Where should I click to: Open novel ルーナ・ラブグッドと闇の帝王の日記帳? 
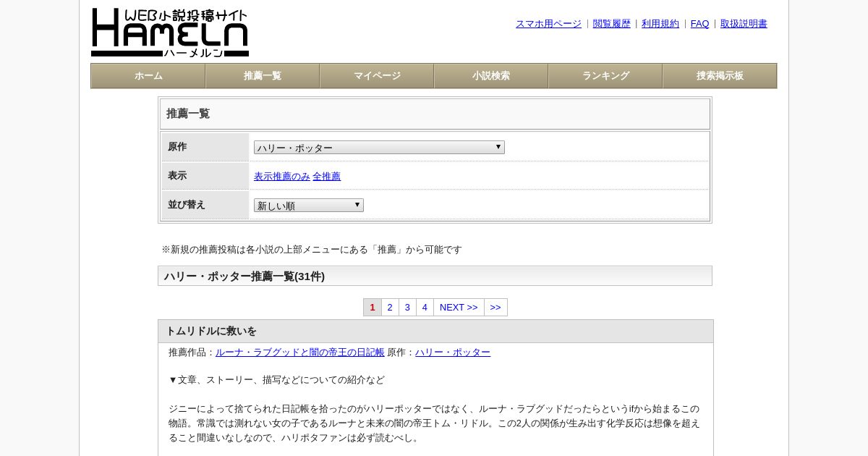point(300,352)
